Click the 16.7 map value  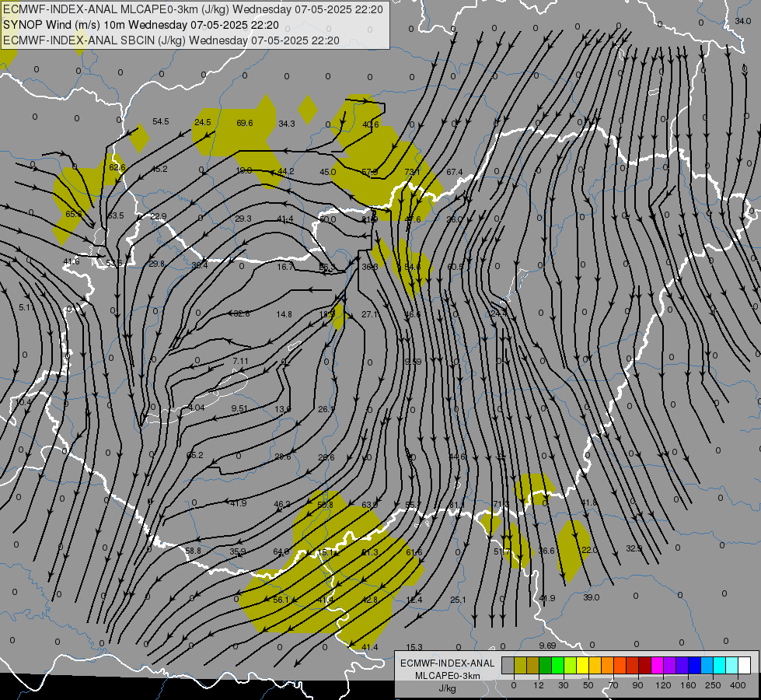pyautogui.click(x=285, y=267)
